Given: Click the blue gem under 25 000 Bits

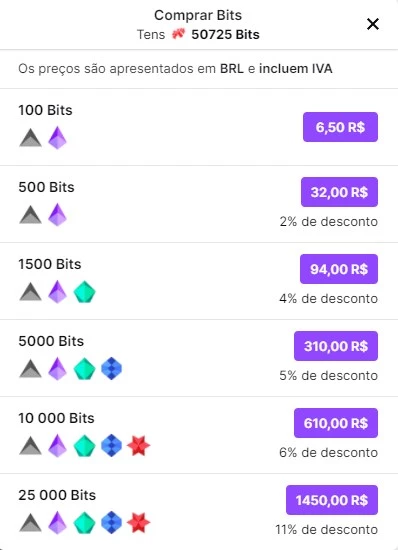Looking at the screenshot, I should tap(112, 523).
